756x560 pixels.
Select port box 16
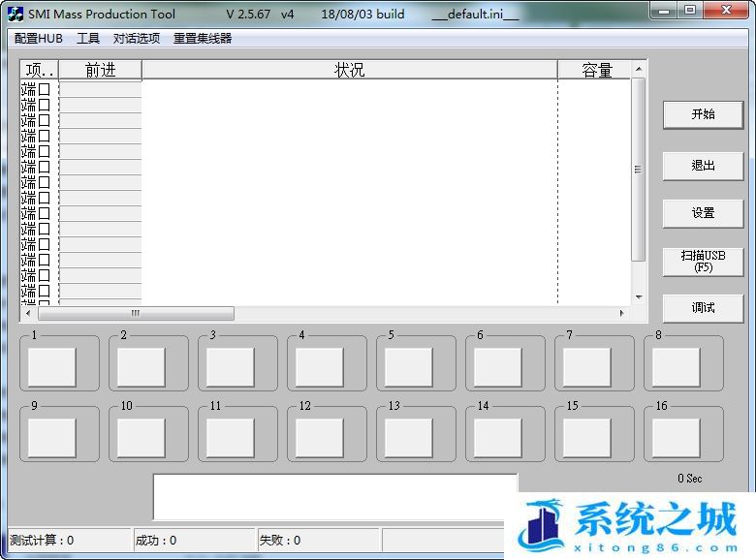(x=676, y=438)
